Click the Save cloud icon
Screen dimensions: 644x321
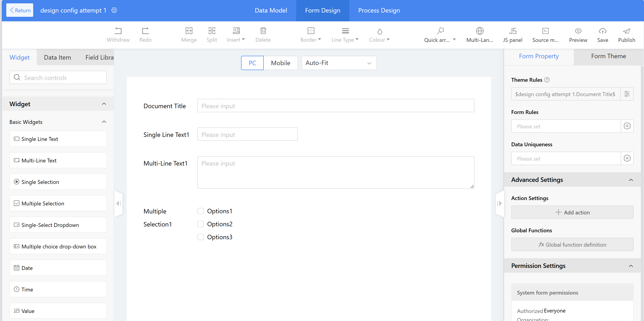click(603, 31)
